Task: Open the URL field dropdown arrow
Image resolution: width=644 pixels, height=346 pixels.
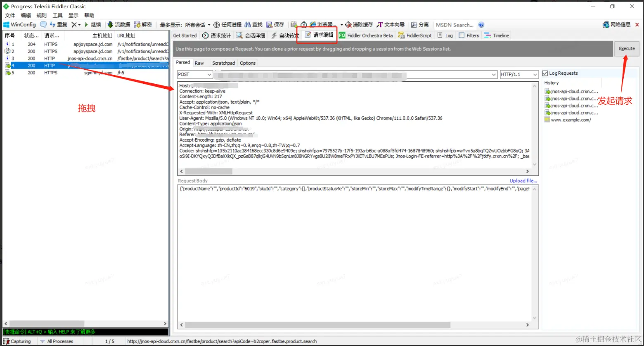Action: tap(494, 75)
